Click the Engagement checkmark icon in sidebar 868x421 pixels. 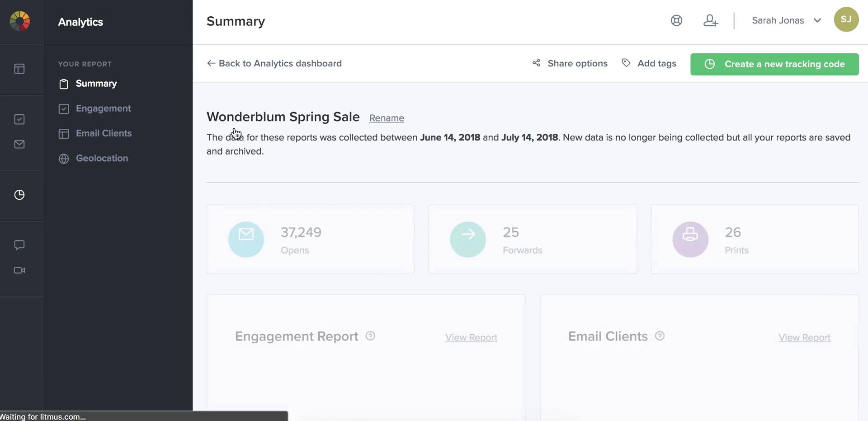[x=64, y=109]
